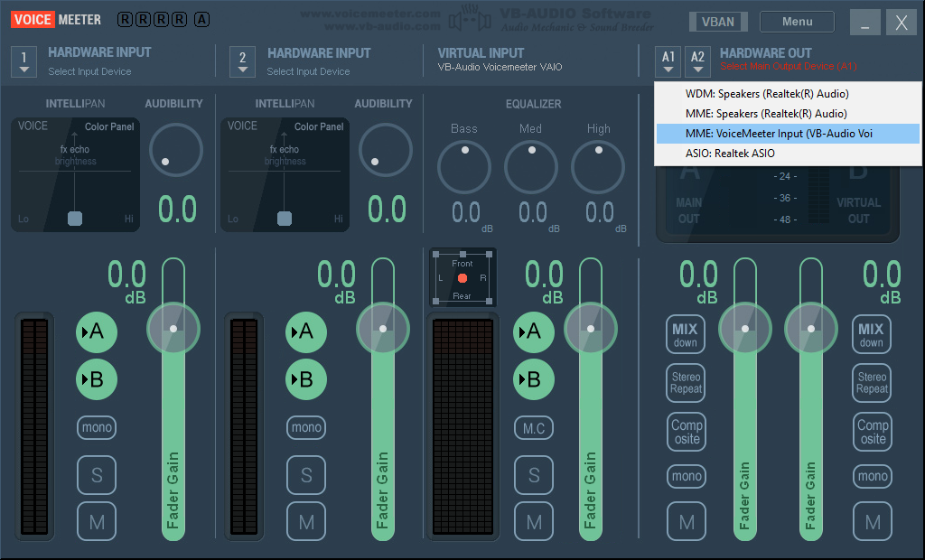Toggle mono on virtual out bus
The image size is (925, 560).
873,476
